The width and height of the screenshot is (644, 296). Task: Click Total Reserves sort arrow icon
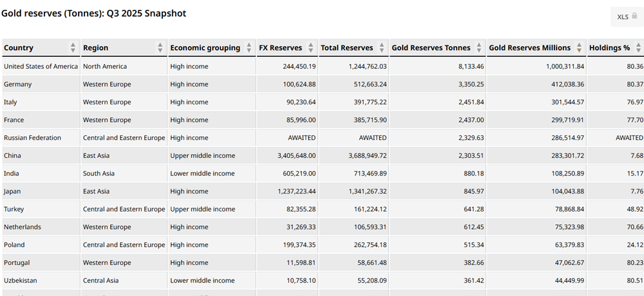pos(381,48)
